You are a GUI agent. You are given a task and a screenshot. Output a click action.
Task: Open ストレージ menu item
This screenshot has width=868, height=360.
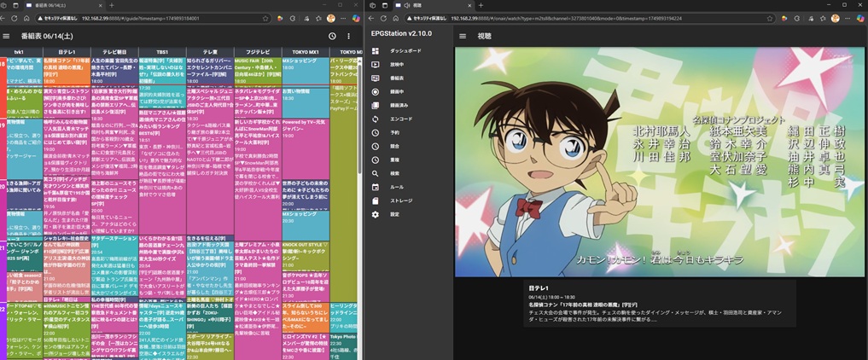(401, 200)
